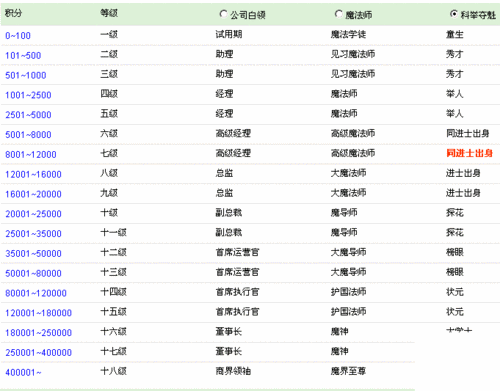The width and height of the screenshot is (500, 391).
Task: Click the 25001~35000 score range
Action: 33,234
